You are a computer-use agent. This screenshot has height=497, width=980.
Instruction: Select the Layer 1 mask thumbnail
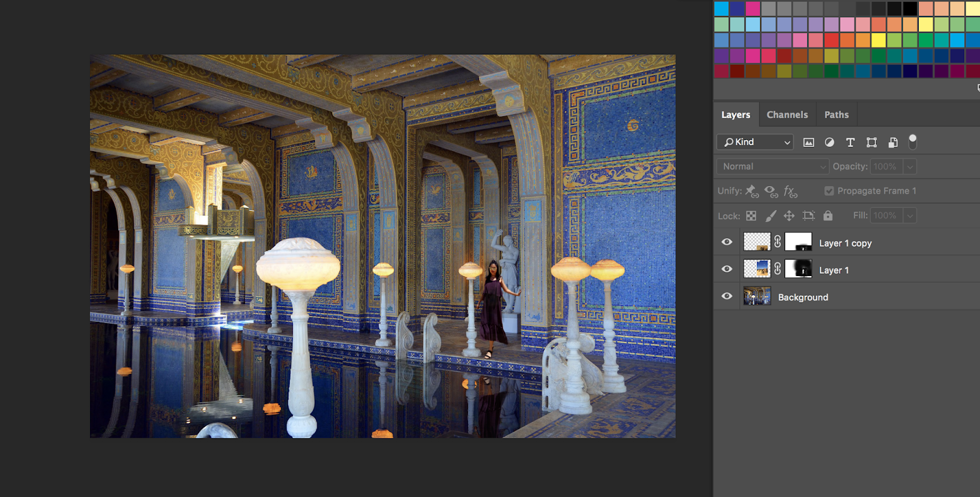coord(799,269)
